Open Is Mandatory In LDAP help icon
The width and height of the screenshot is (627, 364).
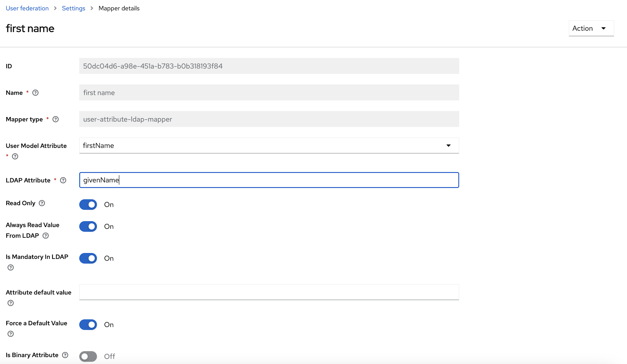coord(11,267)
